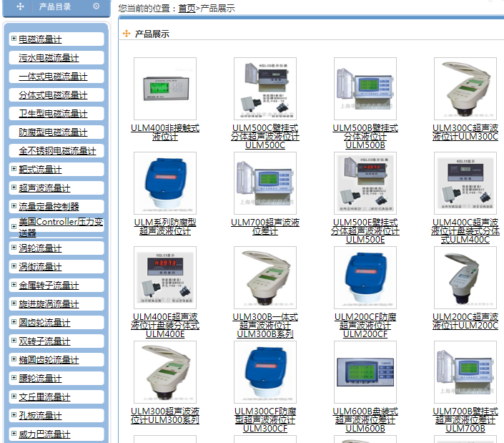The width and height of the screenshot is (504, 443).
Task: Expand the 电磁流量计 category plus icon
Action: [x=14, y=39]
